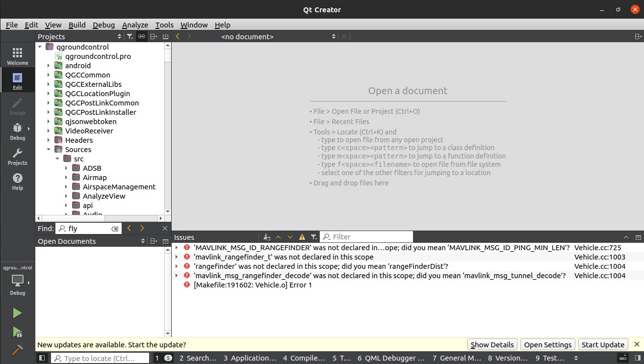
Task: Go to previous issue arrow
Action: pos(278,237)
